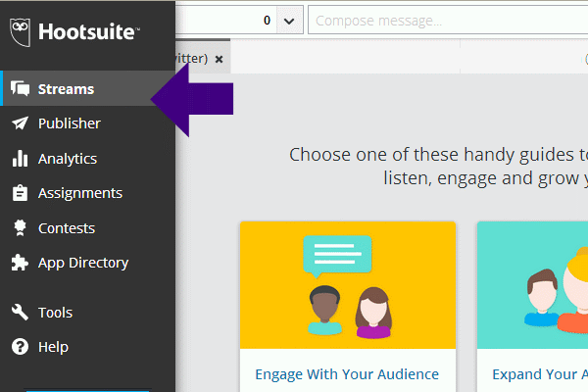Open the Publisher section
Screen dimensions: 588x392
69,123
